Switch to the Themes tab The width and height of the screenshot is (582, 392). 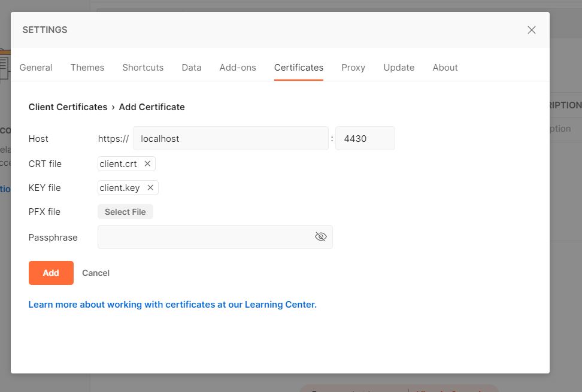tap(87, 68)
